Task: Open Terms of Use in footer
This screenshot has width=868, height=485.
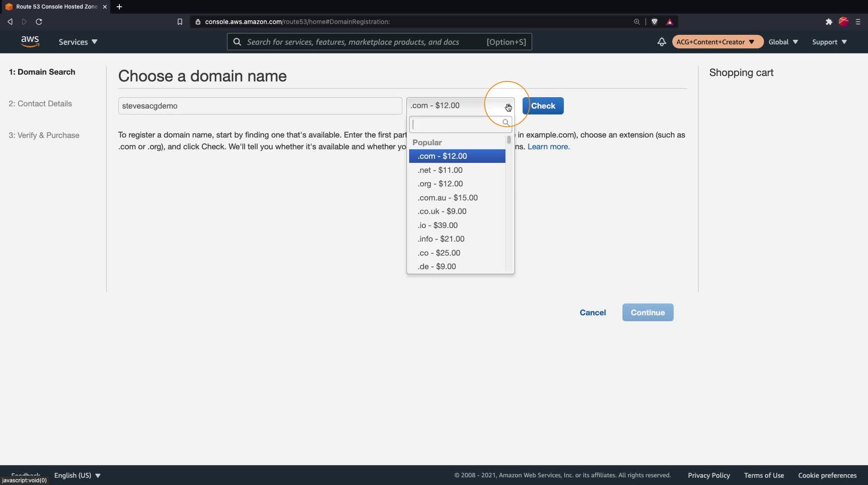Action: tap(764, 475)
